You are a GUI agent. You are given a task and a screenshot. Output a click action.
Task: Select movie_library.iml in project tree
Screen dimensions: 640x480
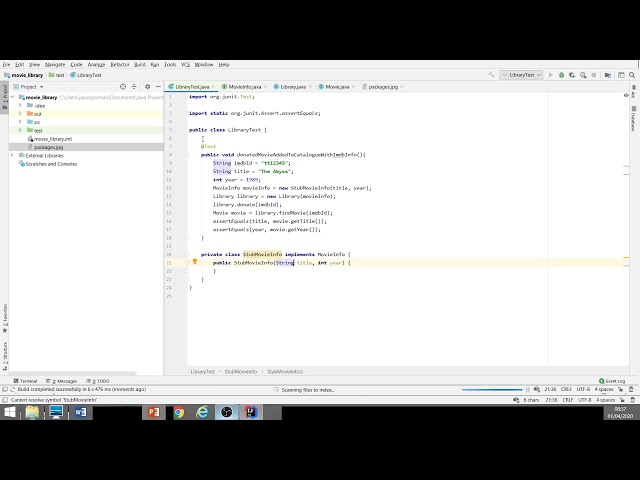[x=50, y=139]
